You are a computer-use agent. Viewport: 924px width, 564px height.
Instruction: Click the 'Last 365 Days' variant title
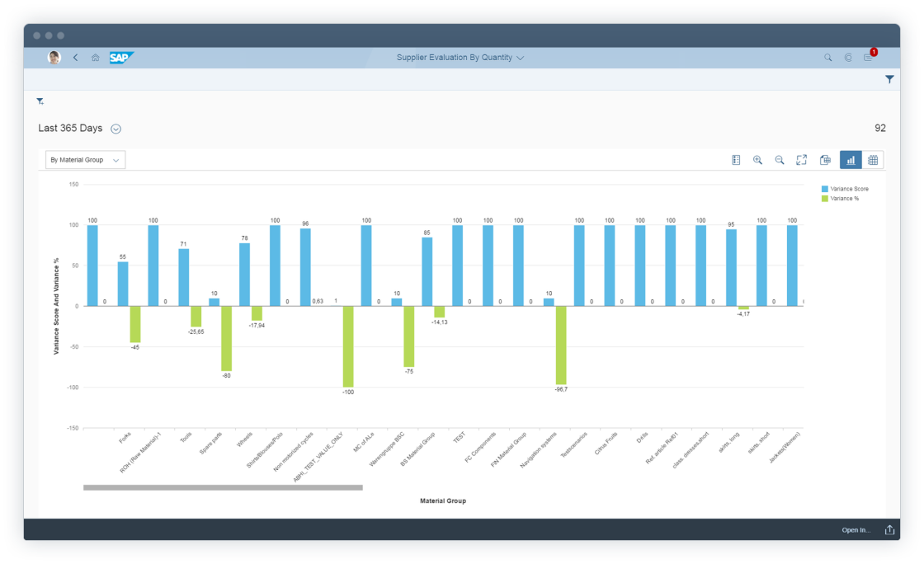[x=70, y=129]
